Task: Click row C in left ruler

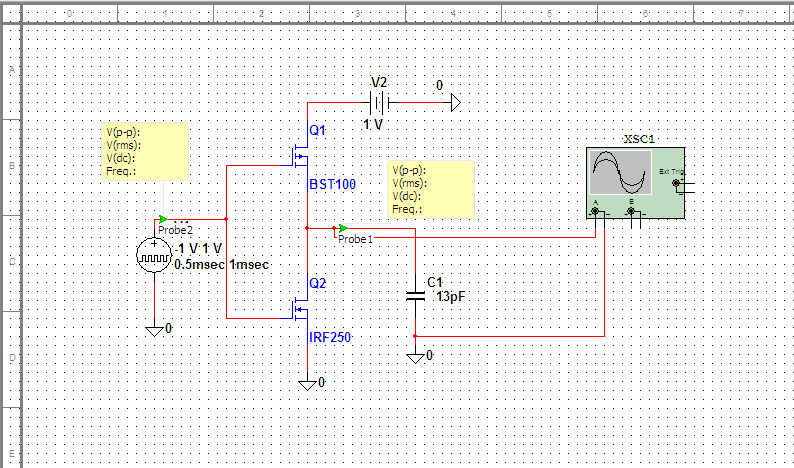Action: tap(12, 262)
